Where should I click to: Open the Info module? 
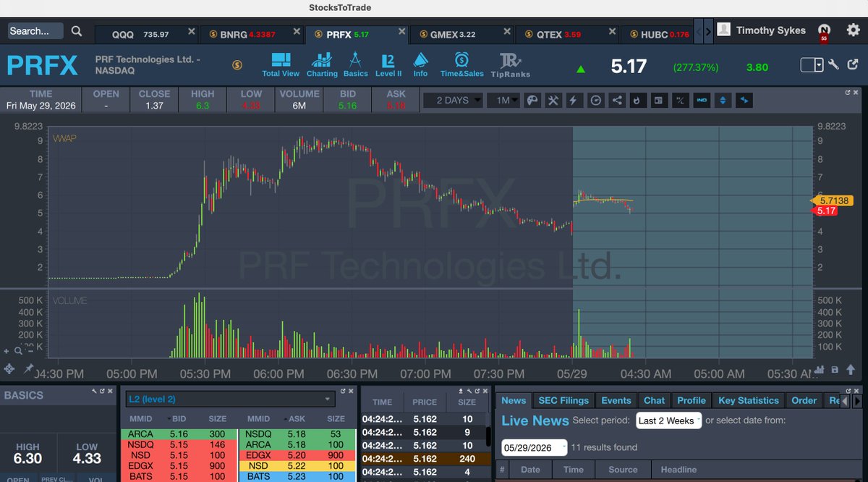420,64
